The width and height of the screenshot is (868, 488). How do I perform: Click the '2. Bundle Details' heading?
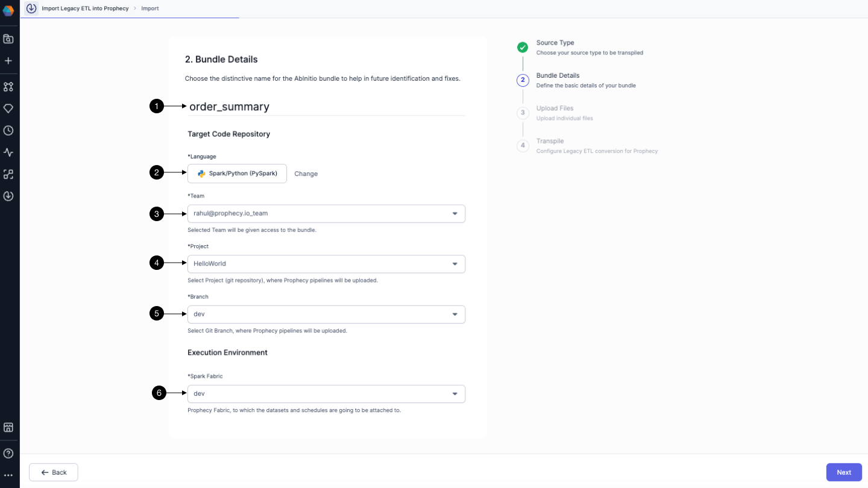point(221,60)
